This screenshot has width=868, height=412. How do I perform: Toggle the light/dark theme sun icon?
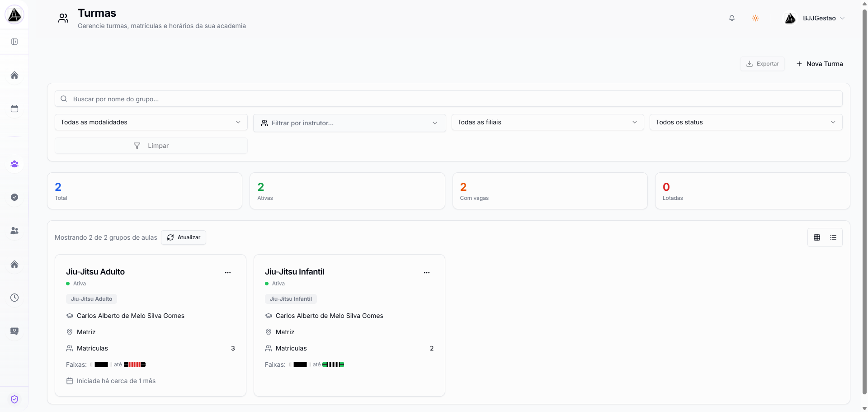tap(755, 18)
